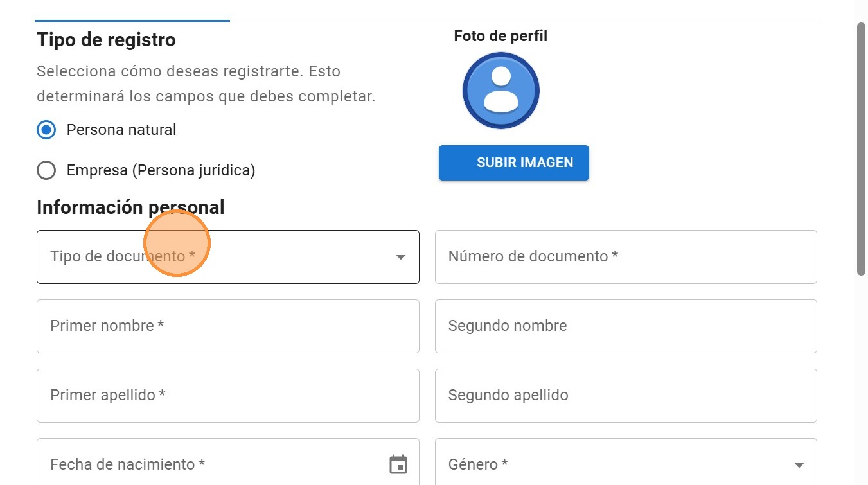Focus the Segundo nombre field

[x=626, y=326]
